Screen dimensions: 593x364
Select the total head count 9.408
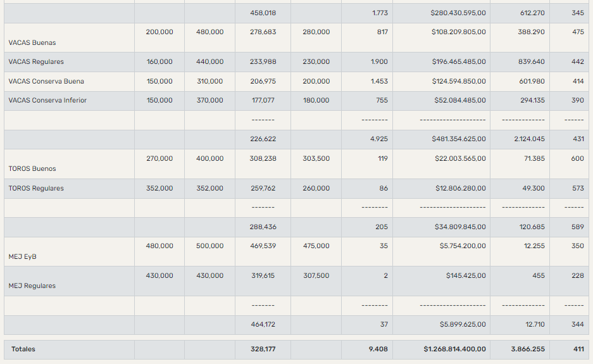[x=378, y=349]
